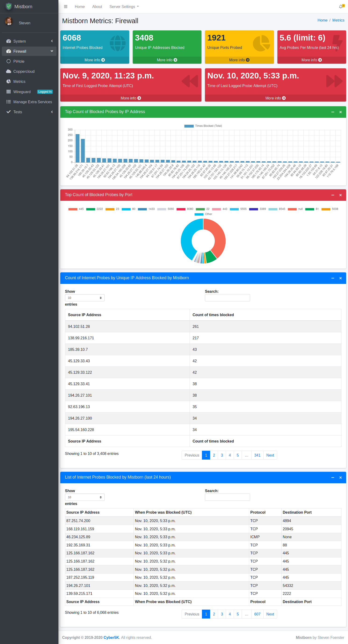Click the rewind icon on First Probe card
The width and height of the screenshot is (348, 644).
tap(190, 81)
